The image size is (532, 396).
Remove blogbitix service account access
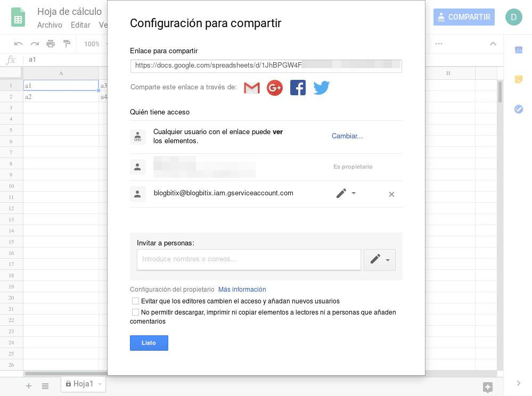[x=391, y=194]
